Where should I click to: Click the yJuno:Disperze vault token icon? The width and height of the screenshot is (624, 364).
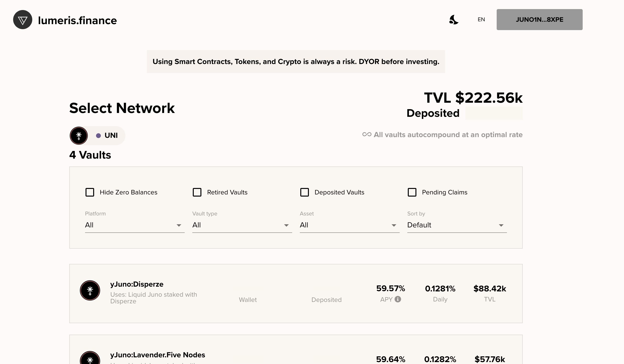click(90, 290)
